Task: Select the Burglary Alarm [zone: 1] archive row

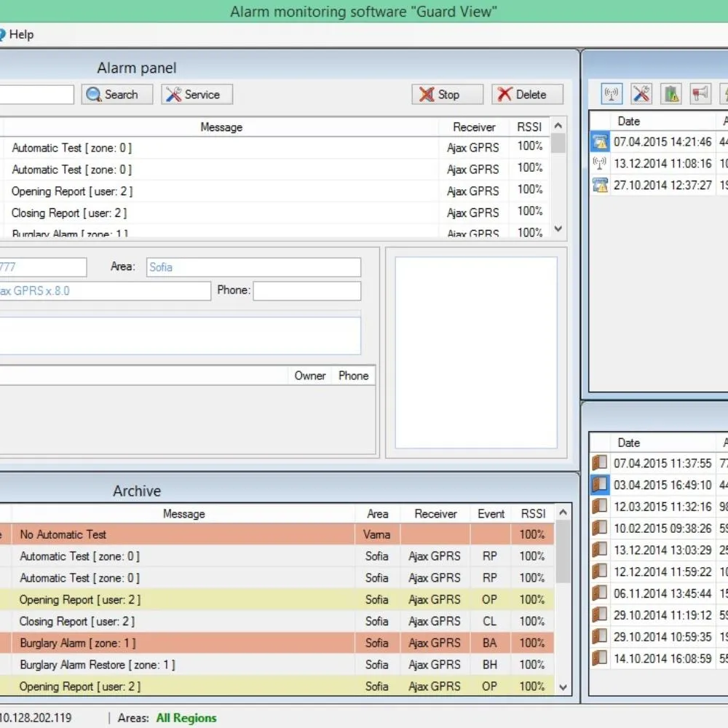Action: (x=277, y=643)
